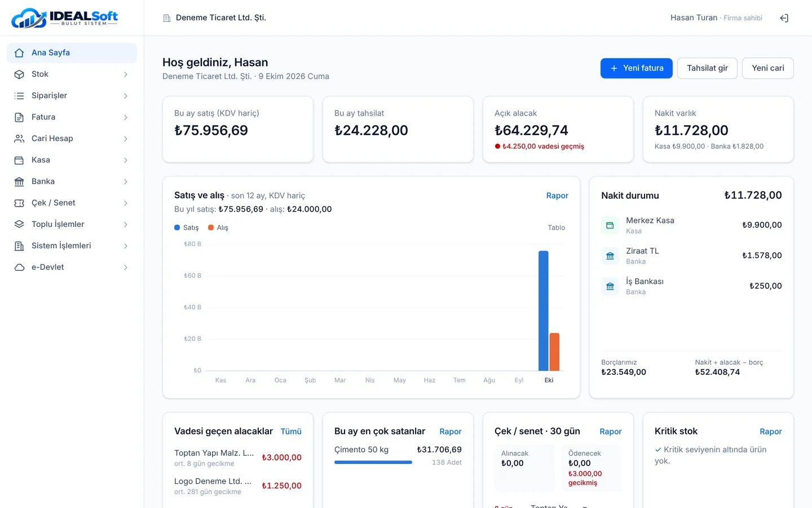Click the Toplu İşlemler layers icon
This screenshot has height=508, width=812.
19,224
